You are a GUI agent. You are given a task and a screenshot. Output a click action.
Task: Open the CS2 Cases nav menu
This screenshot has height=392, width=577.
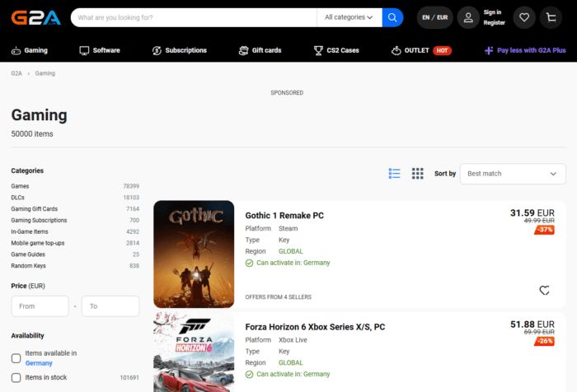tap(336, 50)
